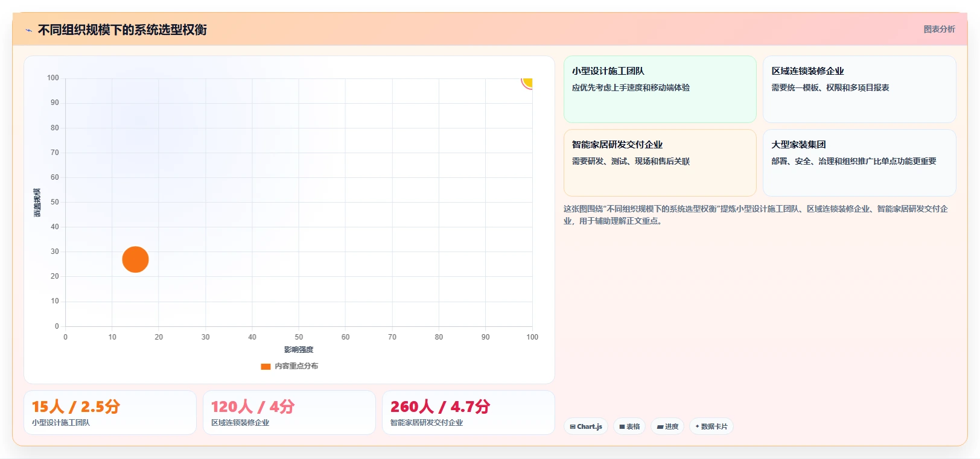Click the yellow bubble at chart corner

527,83
